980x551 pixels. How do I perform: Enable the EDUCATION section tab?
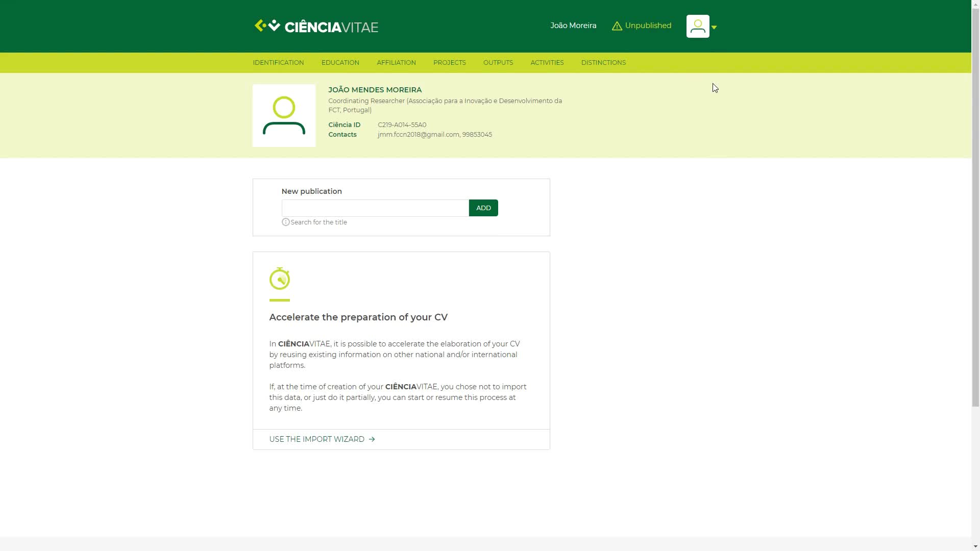click(x=340, y=63)
